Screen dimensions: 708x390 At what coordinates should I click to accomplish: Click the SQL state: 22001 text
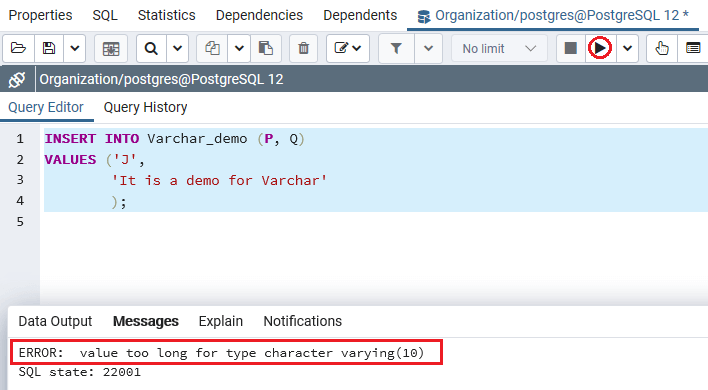[x=79, y=372]
